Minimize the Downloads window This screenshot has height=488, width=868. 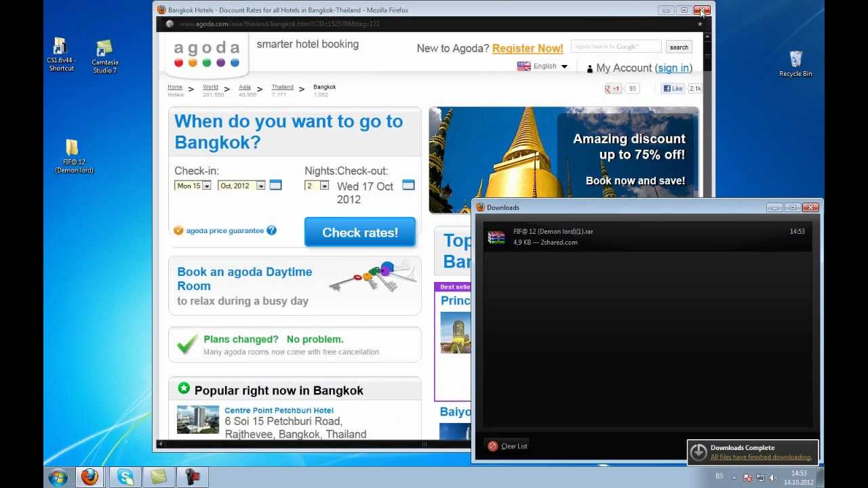(774, 207)
